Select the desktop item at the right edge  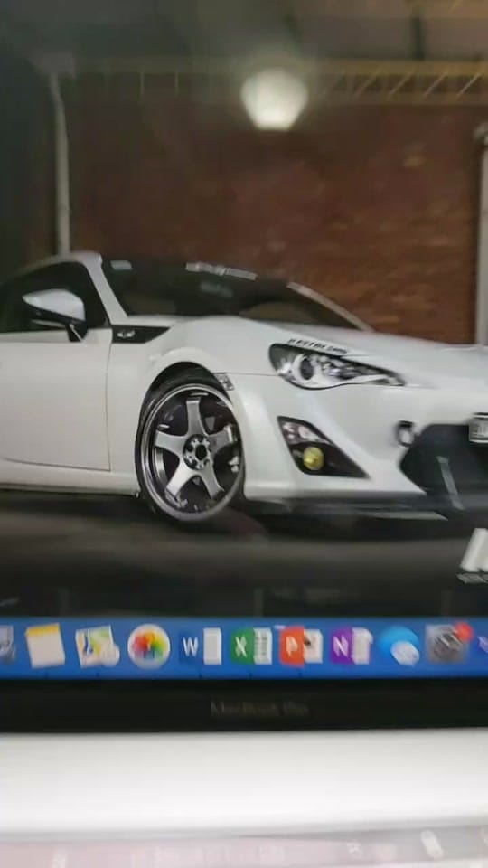coord(475,556)
